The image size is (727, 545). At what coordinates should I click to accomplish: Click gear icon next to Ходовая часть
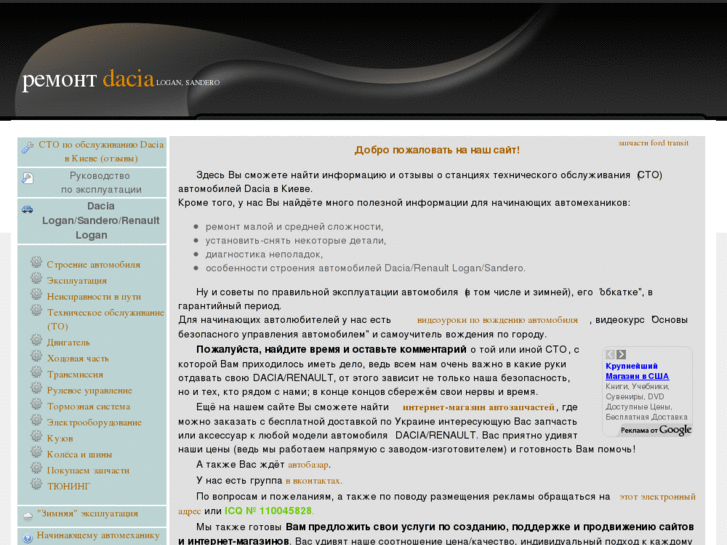(36, 356)
